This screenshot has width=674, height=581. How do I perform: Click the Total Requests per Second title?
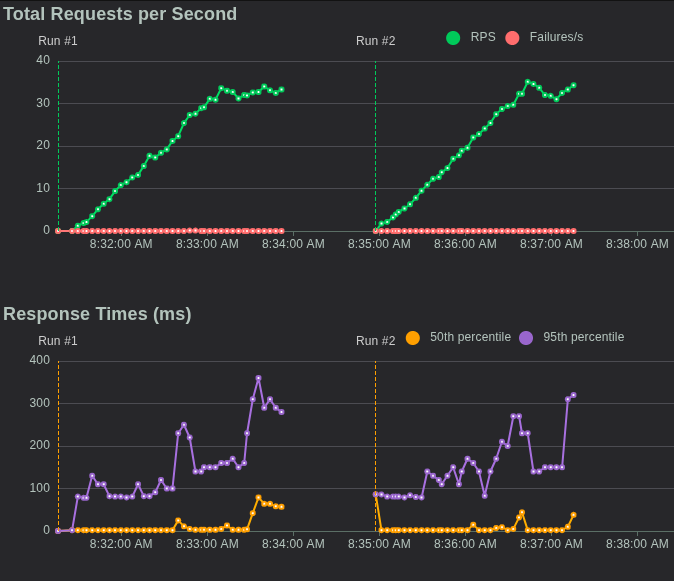tap(120, 14)
